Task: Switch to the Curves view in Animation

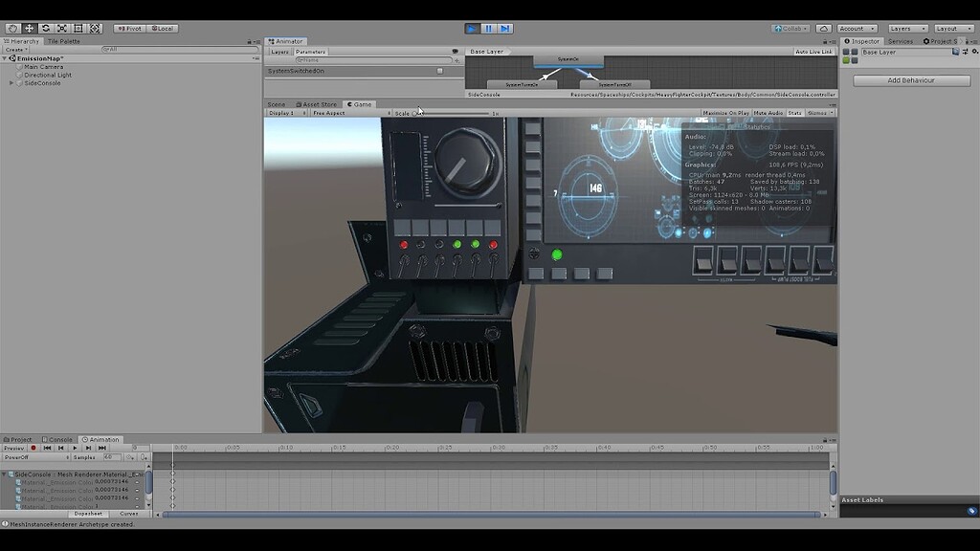Action: [129, 514]
